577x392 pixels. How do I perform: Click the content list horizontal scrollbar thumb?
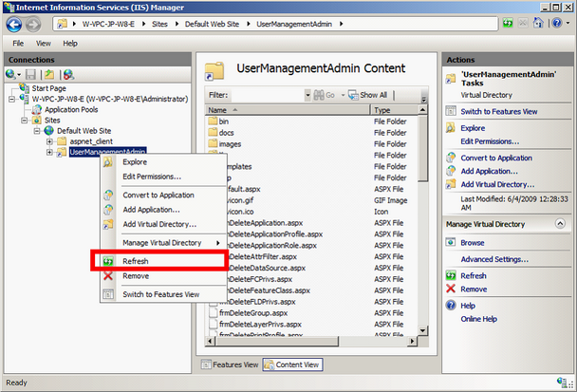(x=277, y=341)
